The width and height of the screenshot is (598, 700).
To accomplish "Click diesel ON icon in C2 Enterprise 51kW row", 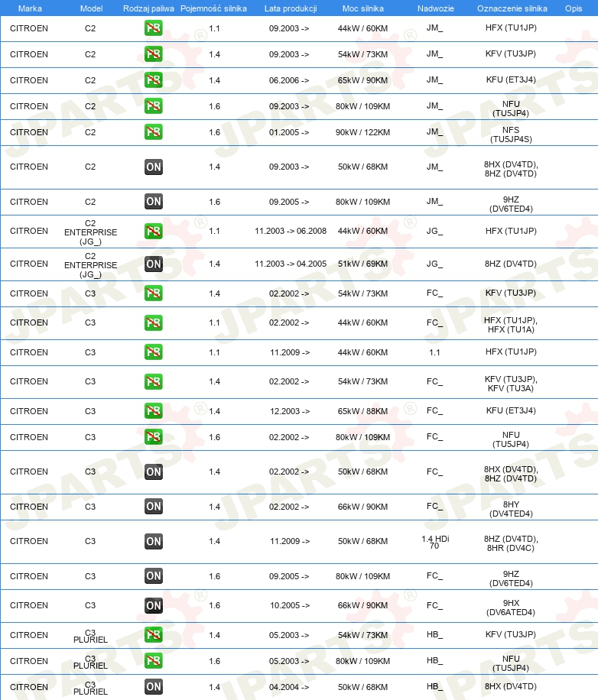I will 153,264.
